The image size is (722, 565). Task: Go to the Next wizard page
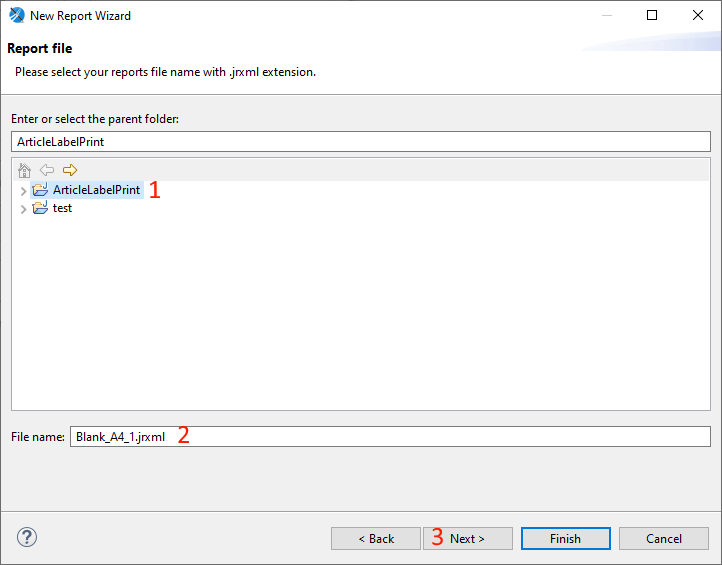467,538
